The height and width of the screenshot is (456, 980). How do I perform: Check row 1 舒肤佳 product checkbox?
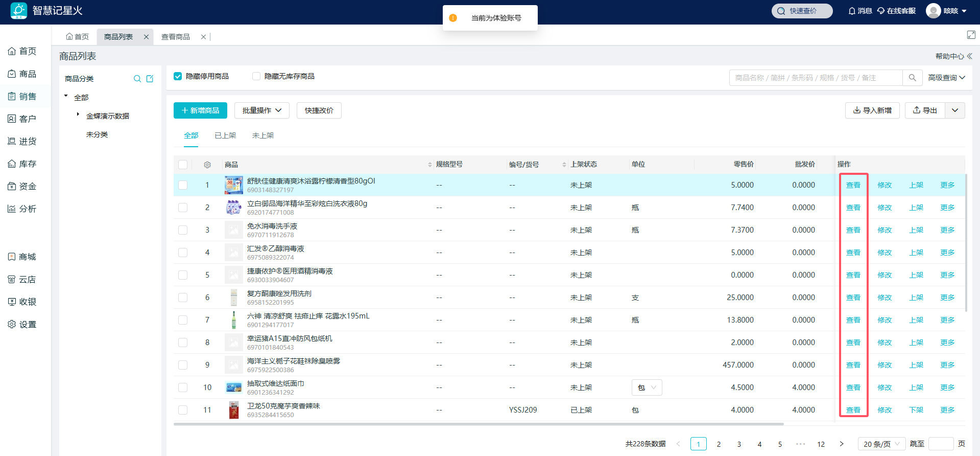click(183, 185)
